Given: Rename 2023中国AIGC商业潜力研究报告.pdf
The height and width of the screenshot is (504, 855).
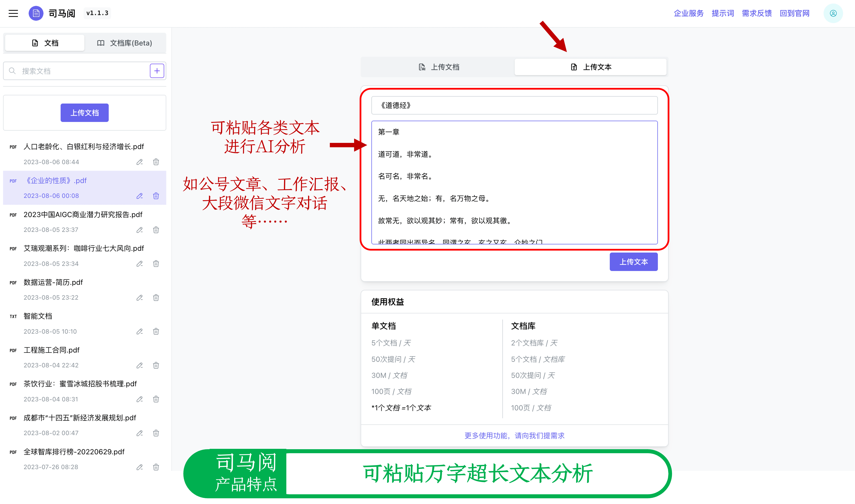Looking at the screenshot, I should 140,230.
